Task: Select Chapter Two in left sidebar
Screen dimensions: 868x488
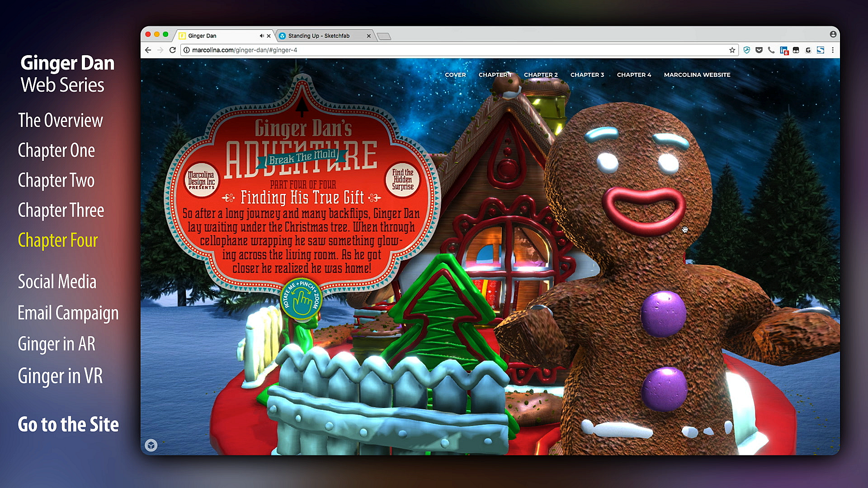Action: [56, 180]
